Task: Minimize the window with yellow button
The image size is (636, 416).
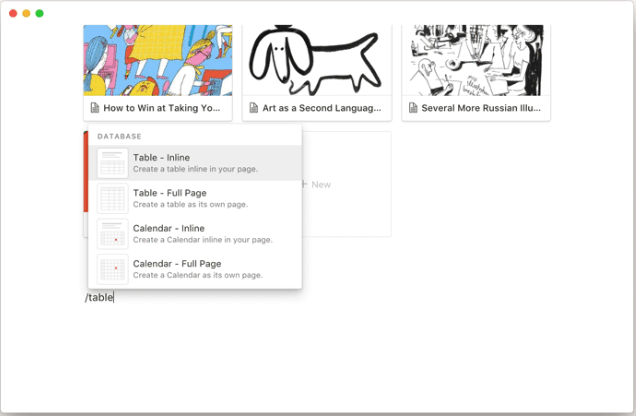Action: coord(26,13)
